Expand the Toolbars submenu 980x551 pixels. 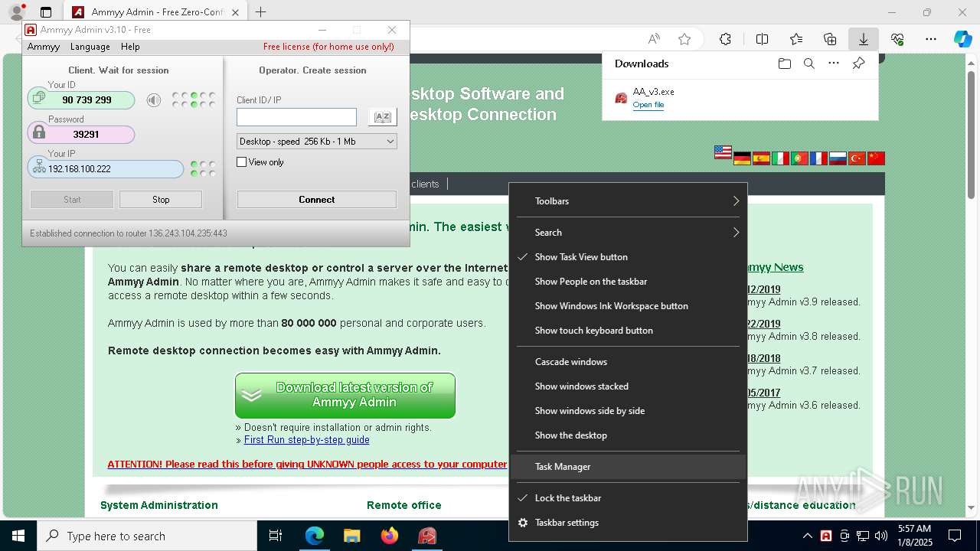click(x=628, y=201)
